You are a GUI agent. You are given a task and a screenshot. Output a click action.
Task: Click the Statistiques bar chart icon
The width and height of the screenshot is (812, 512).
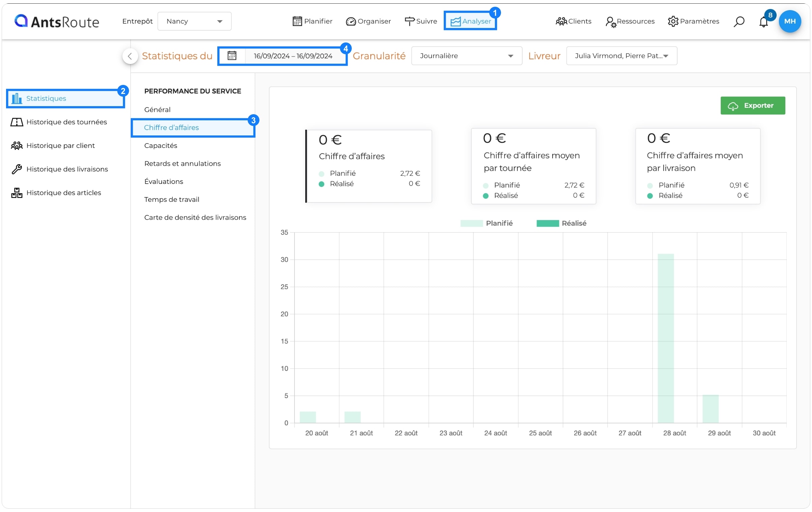click(17, 98)
